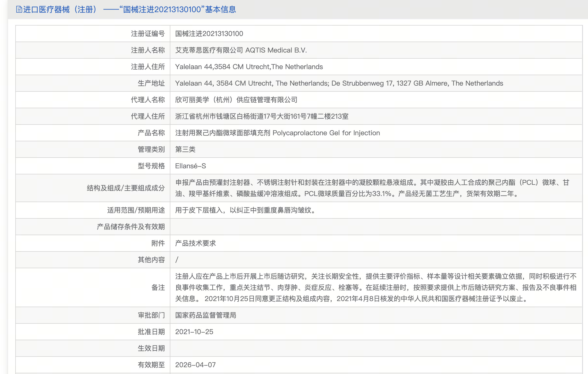
Task: Click the model value Ellansé-S
Action: tap(190, 166)
